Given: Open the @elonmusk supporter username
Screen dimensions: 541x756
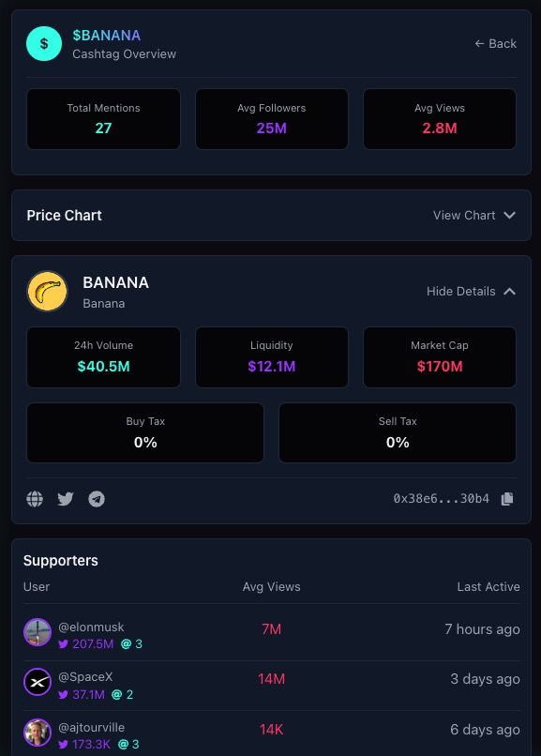Looking at the screenshot, I should pyautogui.click(x=91, y=627).
